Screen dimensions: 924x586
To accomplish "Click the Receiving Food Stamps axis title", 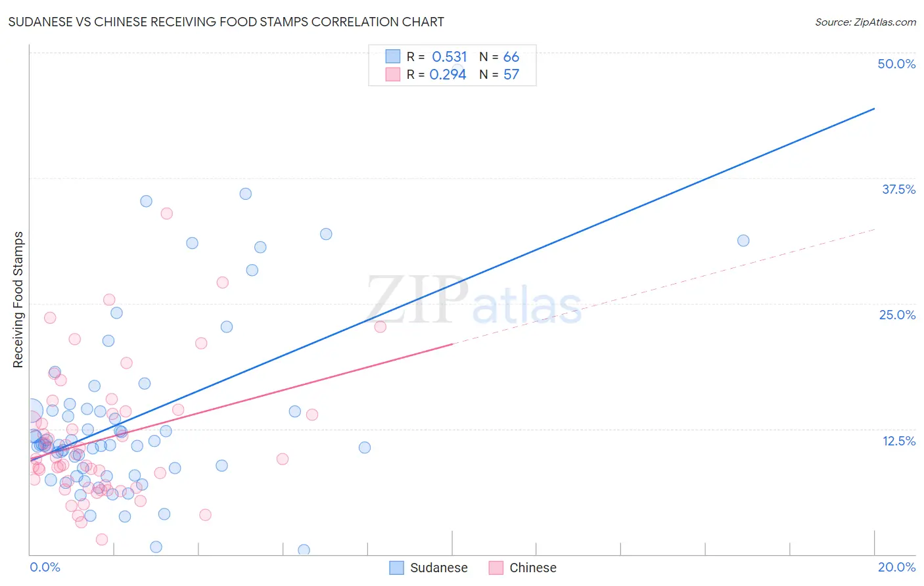I will tap(18, 300).
